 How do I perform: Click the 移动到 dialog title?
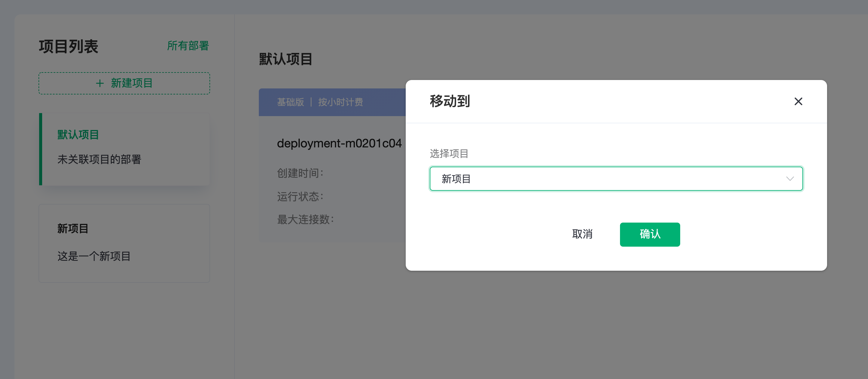pyautogui.click(x=450, y=101)
